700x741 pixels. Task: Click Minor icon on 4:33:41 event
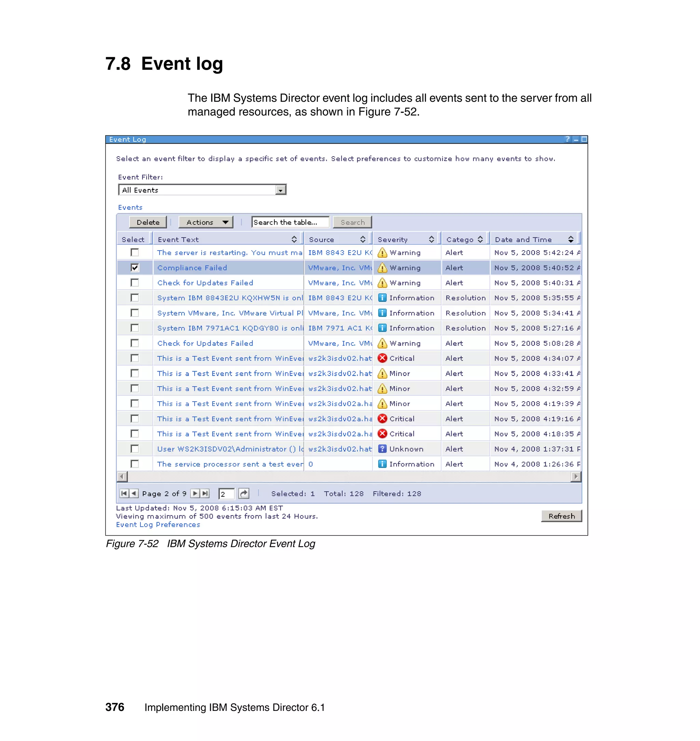pos(382,374)
